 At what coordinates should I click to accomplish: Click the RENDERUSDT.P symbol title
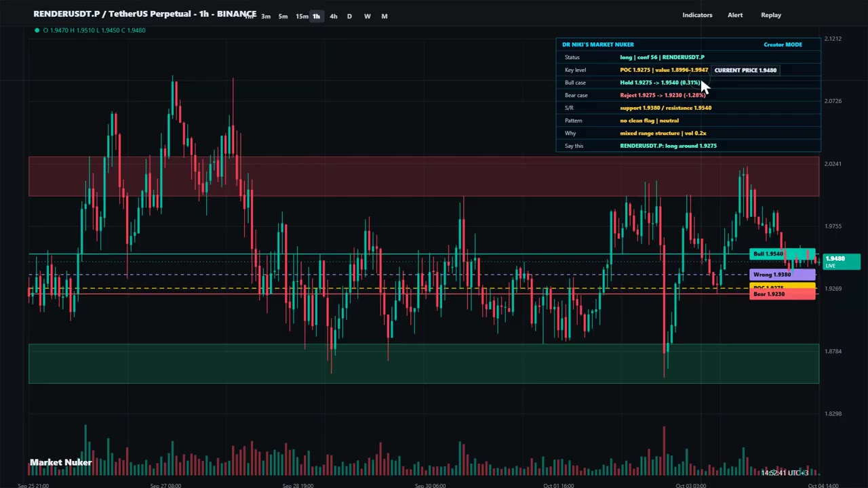coord(145,14)
